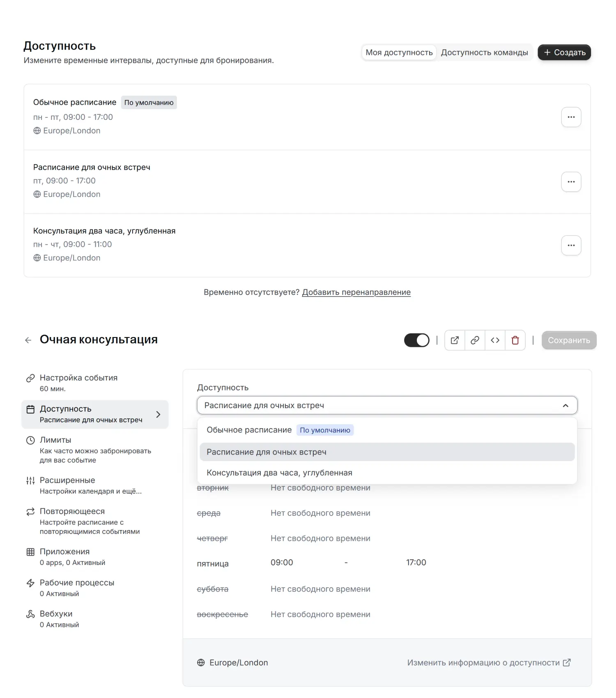Select Обычное расписание from dropdown list
616x698 pixels.
coord(249,430)
